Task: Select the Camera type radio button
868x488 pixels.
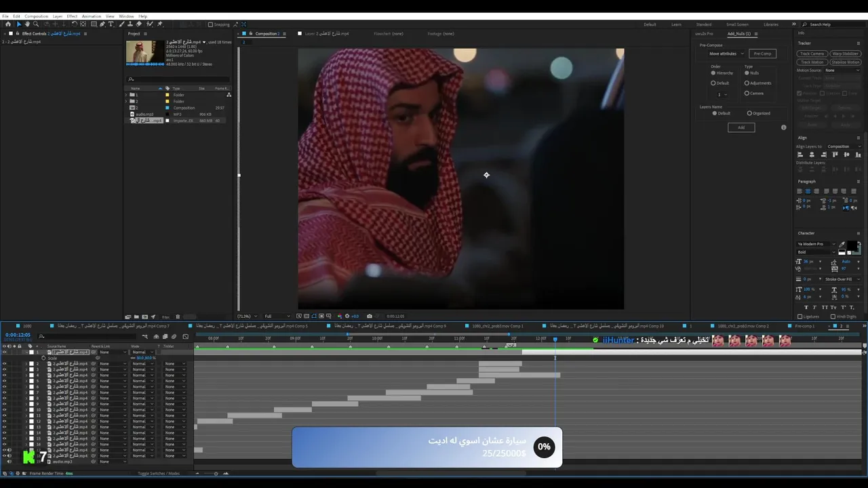Action: point(747,93)
